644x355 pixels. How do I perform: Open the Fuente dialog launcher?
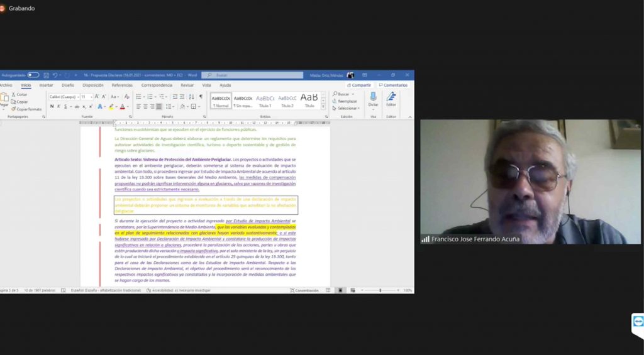tap(131, 117)
